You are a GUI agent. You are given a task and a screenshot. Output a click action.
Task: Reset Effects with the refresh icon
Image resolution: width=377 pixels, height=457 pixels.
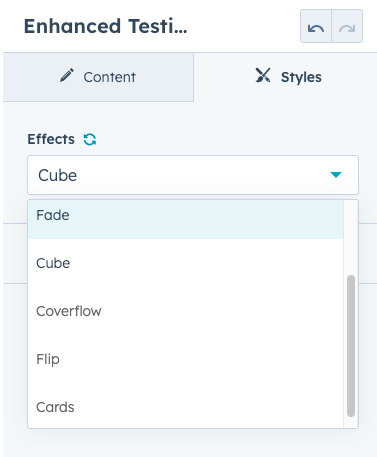coord(90,139)
